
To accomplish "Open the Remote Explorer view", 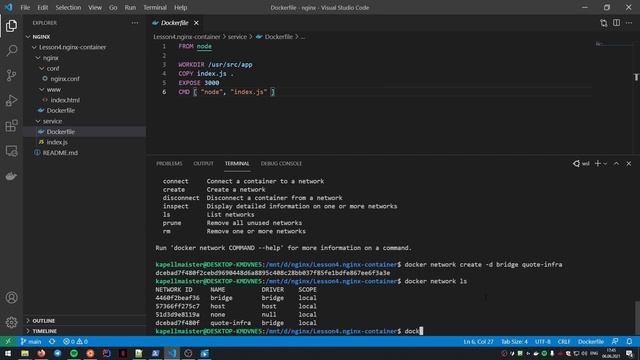I will coord(11,151).
